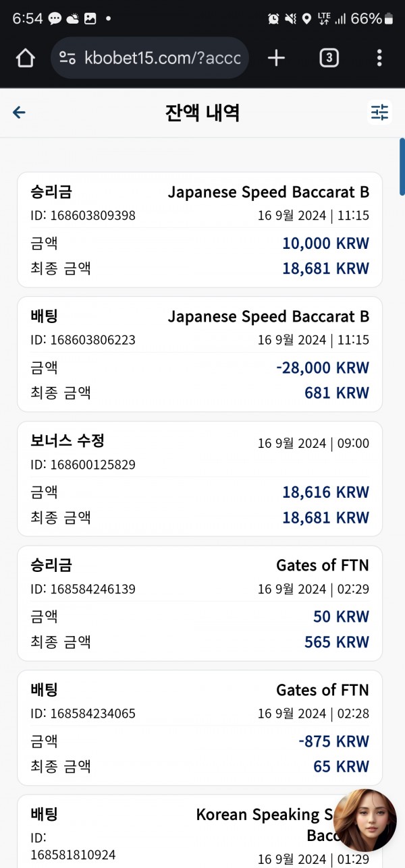This screenshot has height=868, width=405.
Task: Select the -28,000 KRW betting entry
Action: pyautogui.click(x=200, y=354)
